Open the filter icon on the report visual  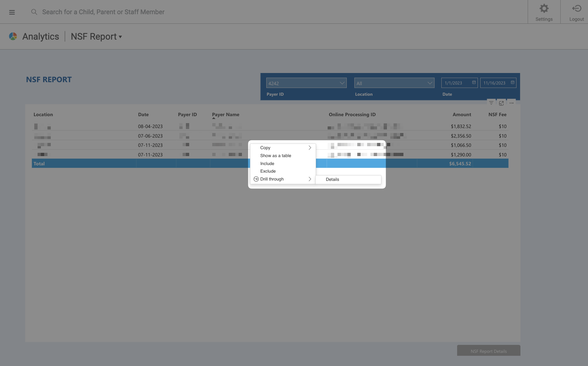pyautogui.click(x=491, y=103)
